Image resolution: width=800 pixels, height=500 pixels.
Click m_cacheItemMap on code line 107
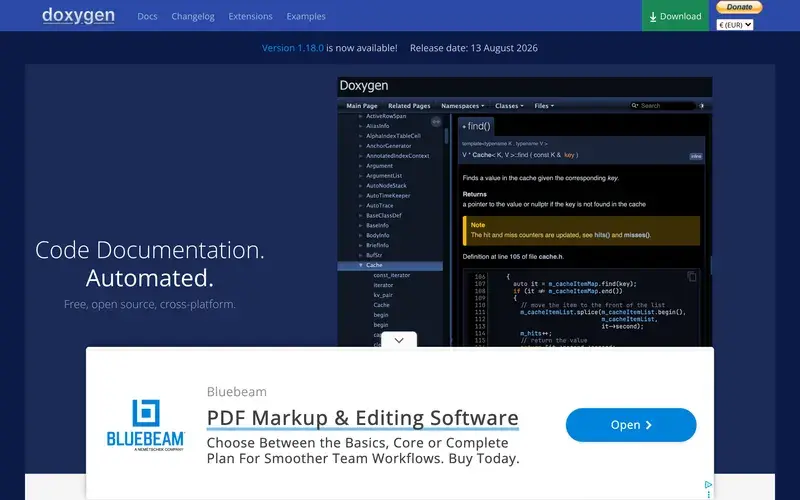pyautogui.click(x=573, y=284)
